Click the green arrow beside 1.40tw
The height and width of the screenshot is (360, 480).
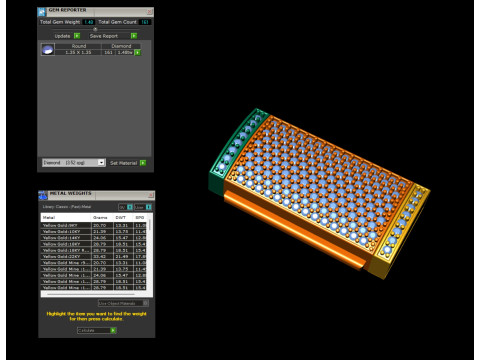[x=137, y=52]
